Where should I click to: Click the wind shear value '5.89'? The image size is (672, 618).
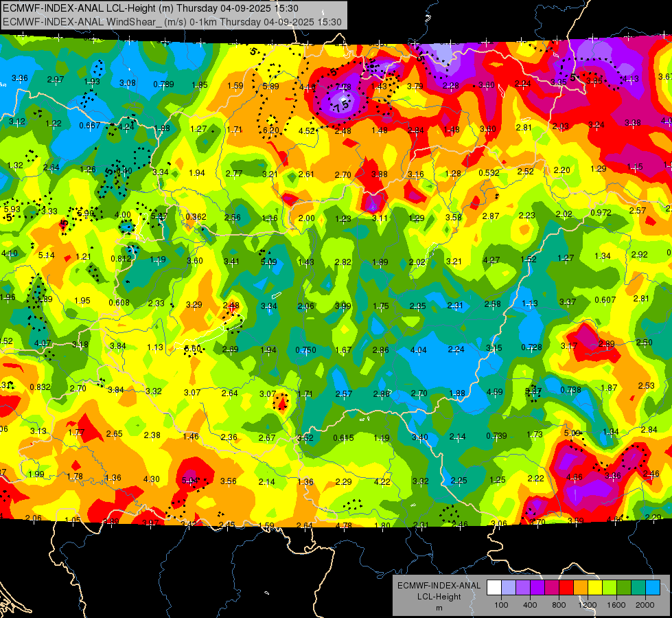click(271, 87)
